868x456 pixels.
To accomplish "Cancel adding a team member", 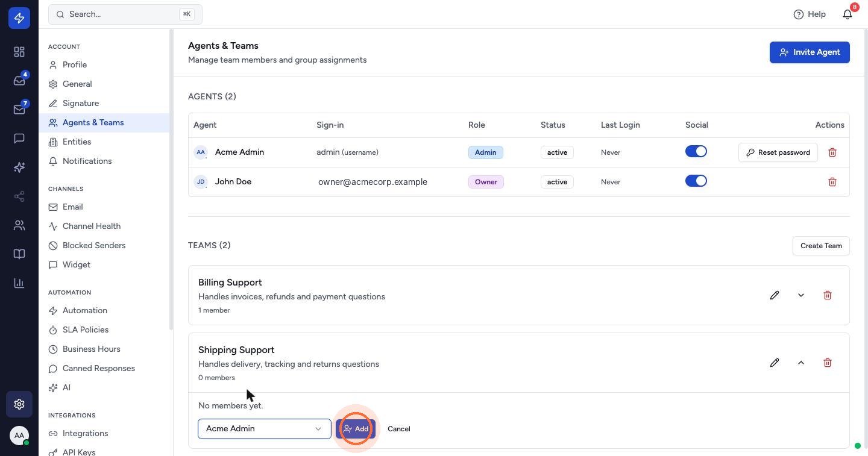I will click(399, 429).
